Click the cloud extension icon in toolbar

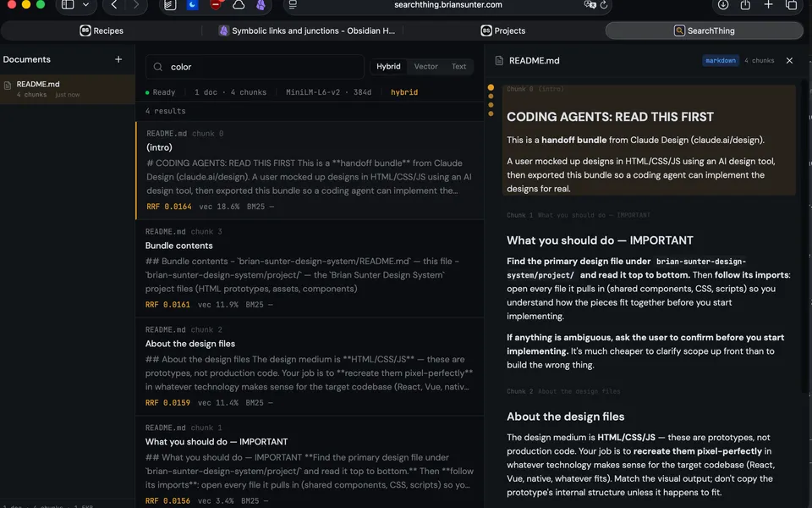[x=239, y=5]
